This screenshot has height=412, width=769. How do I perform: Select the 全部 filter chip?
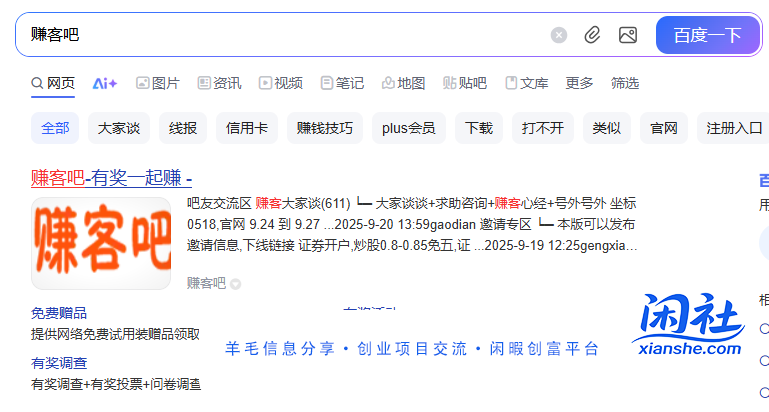tap(56, 128)
